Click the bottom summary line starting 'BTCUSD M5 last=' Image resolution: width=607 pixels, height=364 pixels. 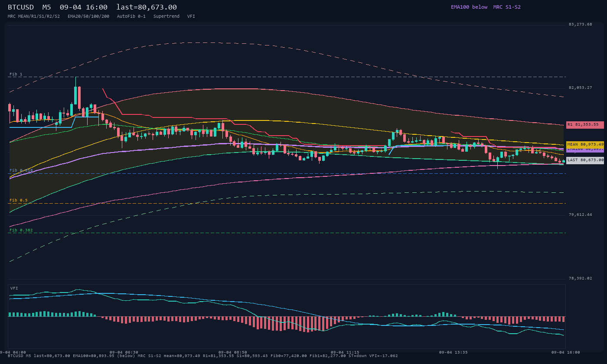[x=202, y=356]
